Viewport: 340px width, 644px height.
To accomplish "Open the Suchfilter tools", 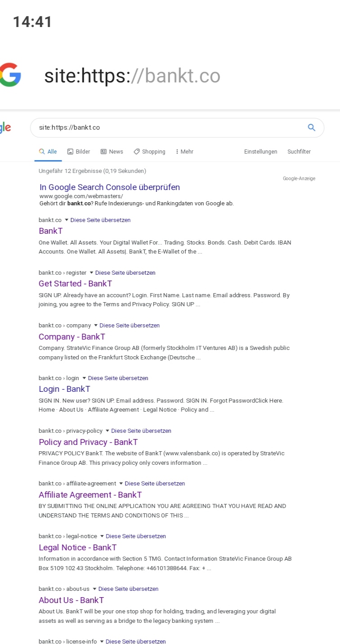I will [299, 152].
